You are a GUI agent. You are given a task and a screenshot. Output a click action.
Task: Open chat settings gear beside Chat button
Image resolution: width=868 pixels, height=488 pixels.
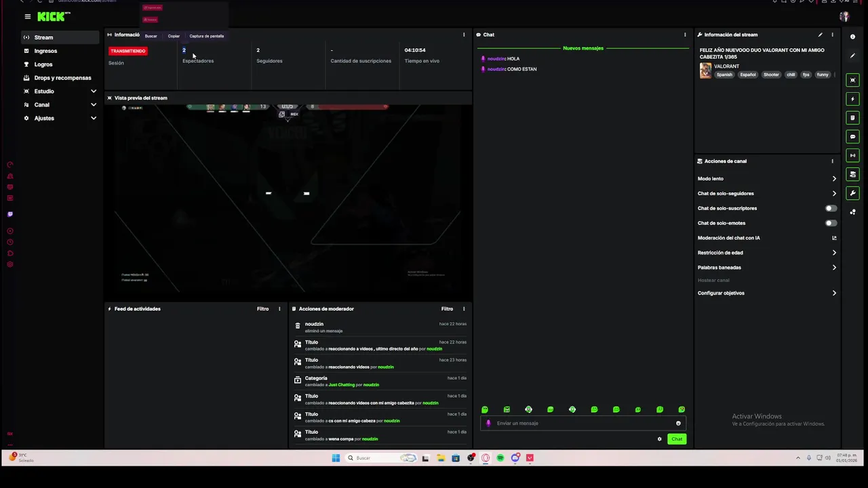pos(659,439)
